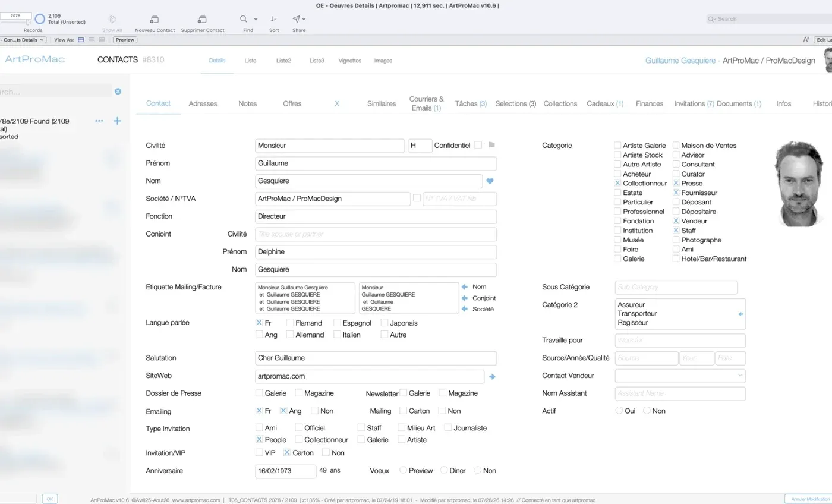Click the heart icon beside the Nom field
Screen dimensions: 832x504
[490, 181]
